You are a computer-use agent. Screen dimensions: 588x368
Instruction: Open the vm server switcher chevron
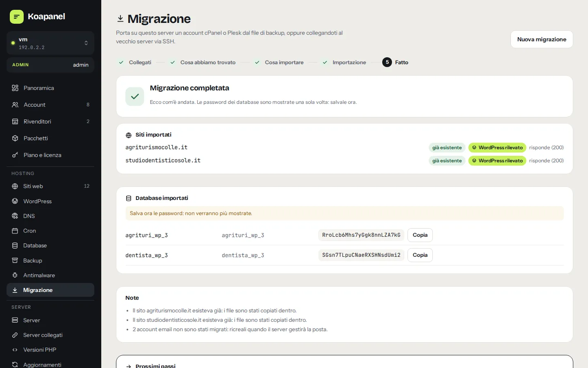tap(86, 43)
